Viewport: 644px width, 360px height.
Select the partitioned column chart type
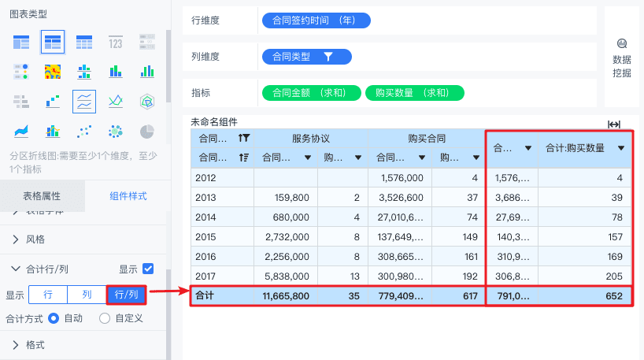[x=84, y=72]
